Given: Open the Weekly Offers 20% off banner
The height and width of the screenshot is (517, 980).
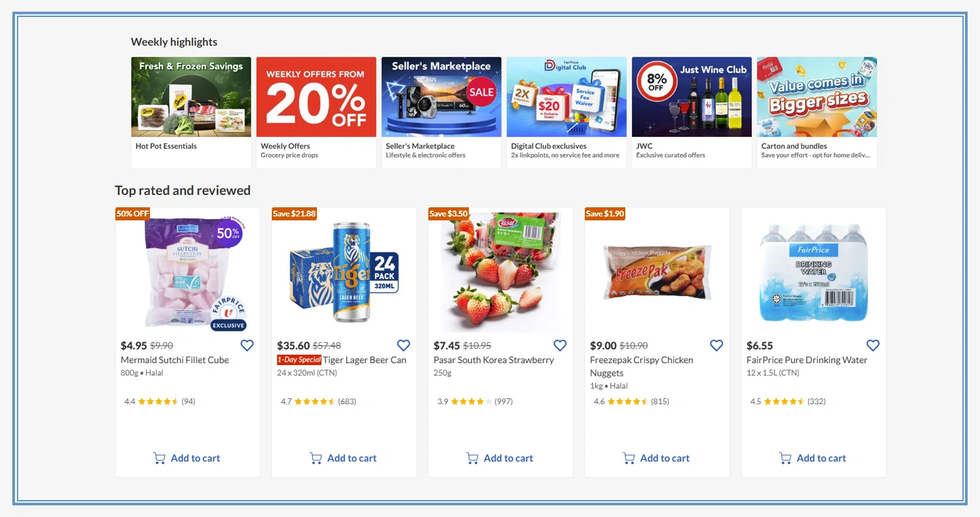Looking at the screenshot, I should click(x=316, y=113).
